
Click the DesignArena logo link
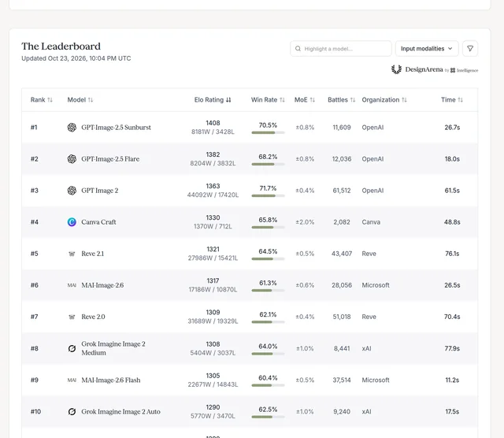434,69
